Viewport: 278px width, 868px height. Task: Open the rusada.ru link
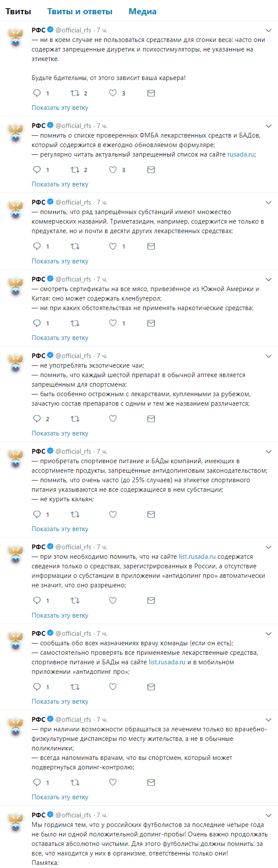coord(241,154)
